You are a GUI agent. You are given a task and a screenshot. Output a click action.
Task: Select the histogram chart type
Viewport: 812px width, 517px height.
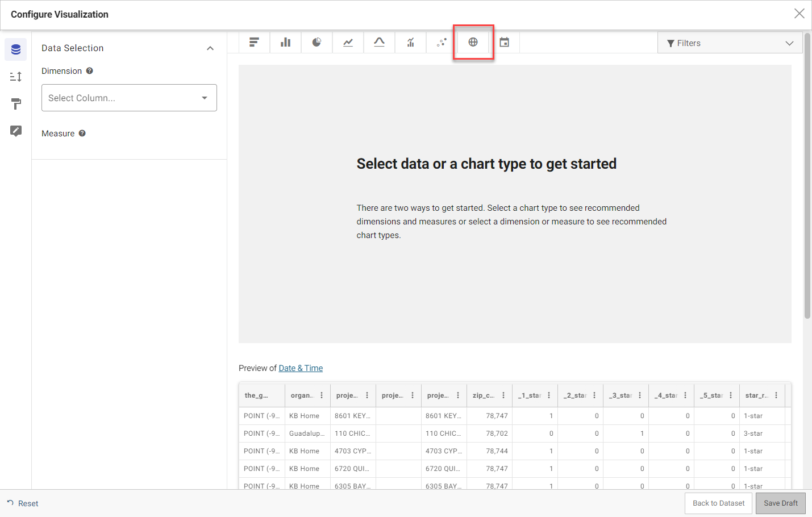pos(379,42)
